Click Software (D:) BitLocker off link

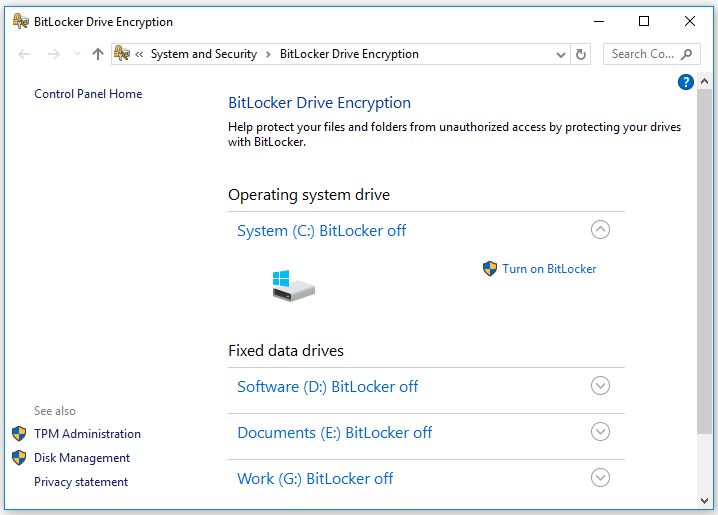coord(327,387)
